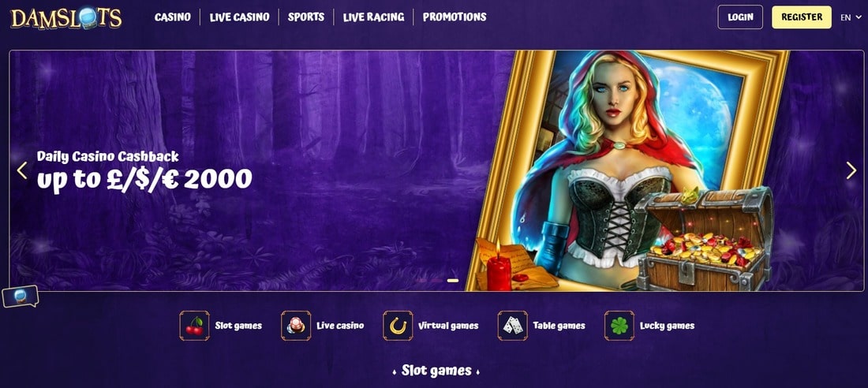Open the live chat crystal ball bubble
This screenshot has height=388, width=868.
20,296
